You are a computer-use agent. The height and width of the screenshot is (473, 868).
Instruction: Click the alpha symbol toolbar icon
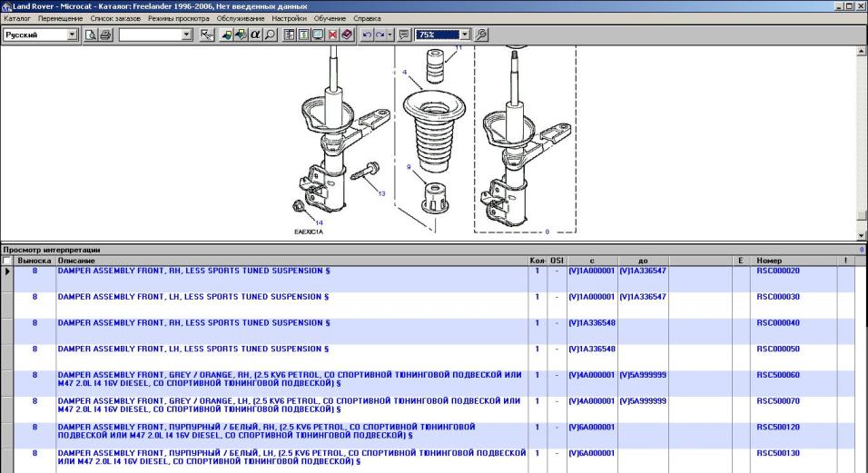tap(255, 34)
